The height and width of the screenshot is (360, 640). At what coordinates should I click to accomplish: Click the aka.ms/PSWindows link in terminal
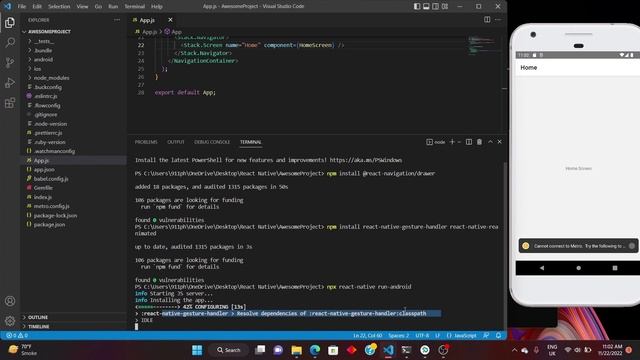[366, 160]
